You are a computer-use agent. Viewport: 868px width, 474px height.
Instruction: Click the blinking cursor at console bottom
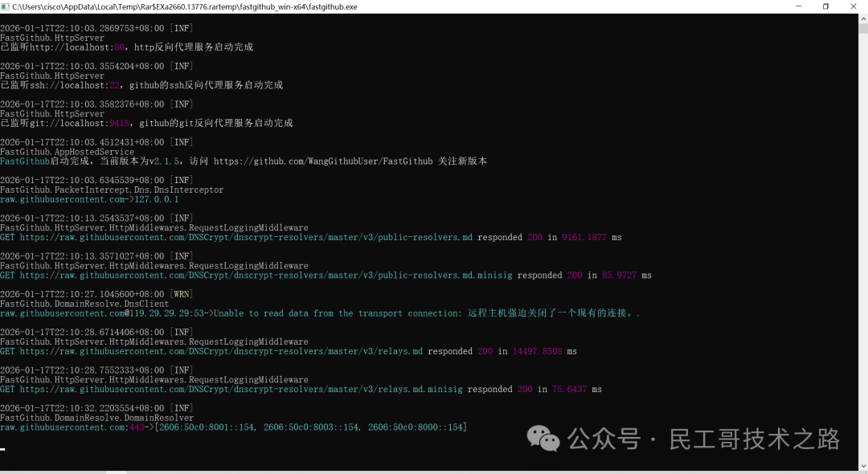pos(3,448)
